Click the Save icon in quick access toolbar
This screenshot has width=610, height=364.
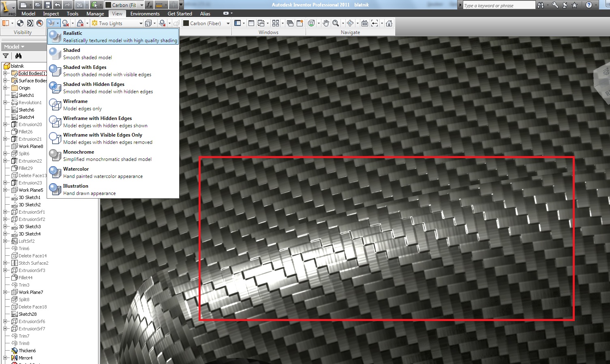click(47, 5)
